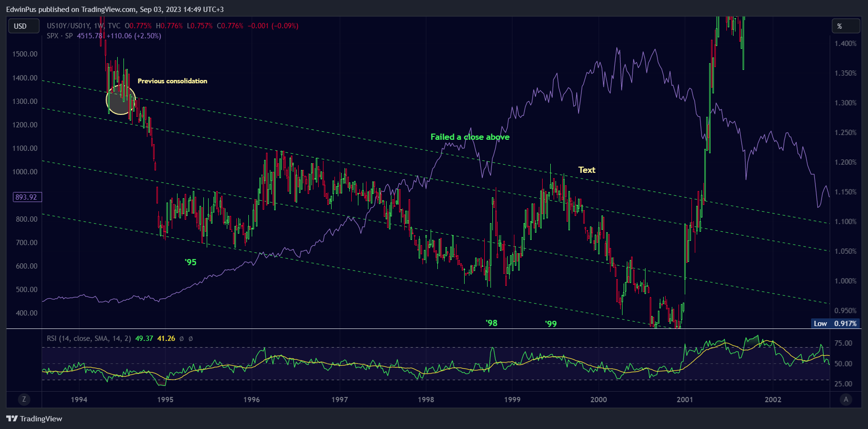868x429 pixels.
Task: Click the EdwinPus published header text
Action: [x=115, y=9]
